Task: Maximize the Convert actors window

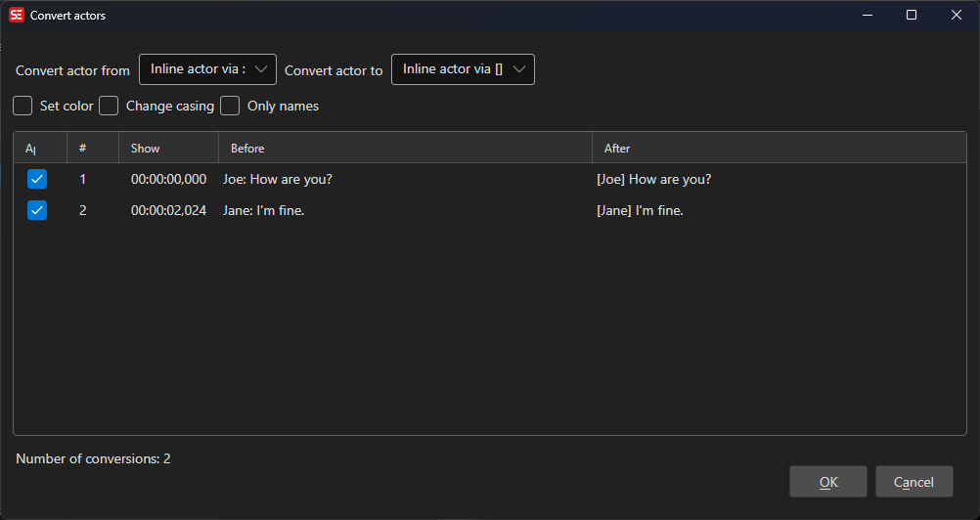Action: [x=911, y=16]
